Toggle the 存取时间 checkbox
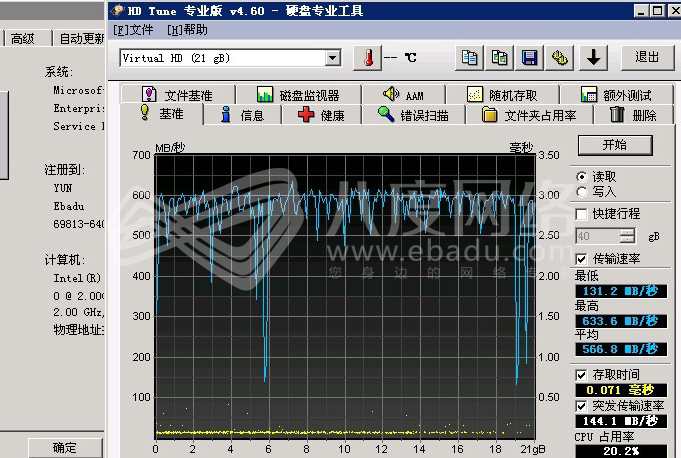 (581, 375)
